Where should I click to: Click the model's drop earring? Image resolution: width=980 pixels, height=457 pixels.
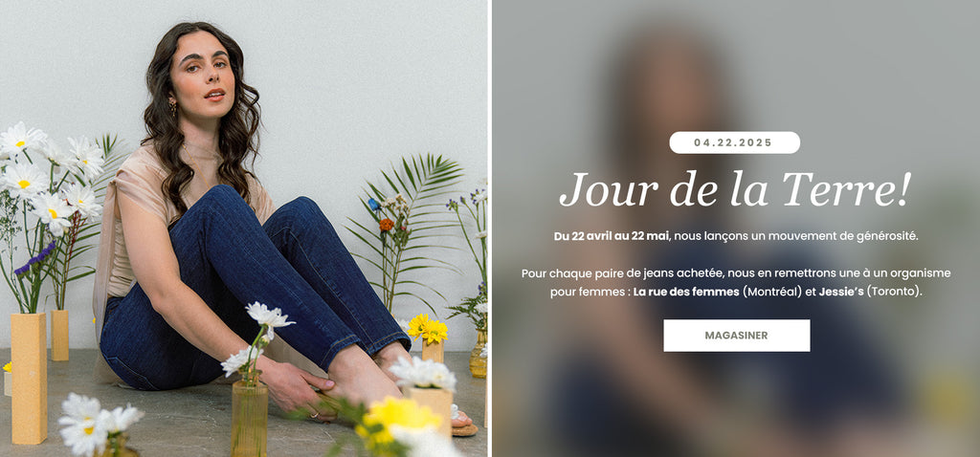173,107
